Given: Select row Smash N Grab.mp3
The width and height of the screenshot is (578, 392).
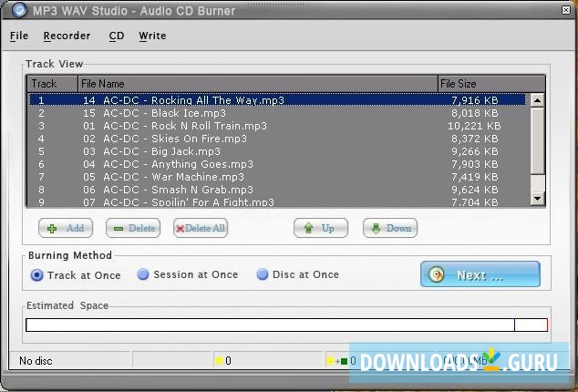Looking at the screenshot, I should click(277, 190).
